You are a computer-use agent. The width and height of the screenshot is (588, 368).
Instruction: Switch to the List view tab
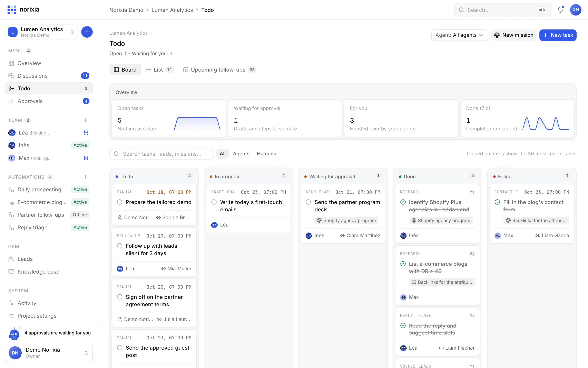click(x=160, y=70)
